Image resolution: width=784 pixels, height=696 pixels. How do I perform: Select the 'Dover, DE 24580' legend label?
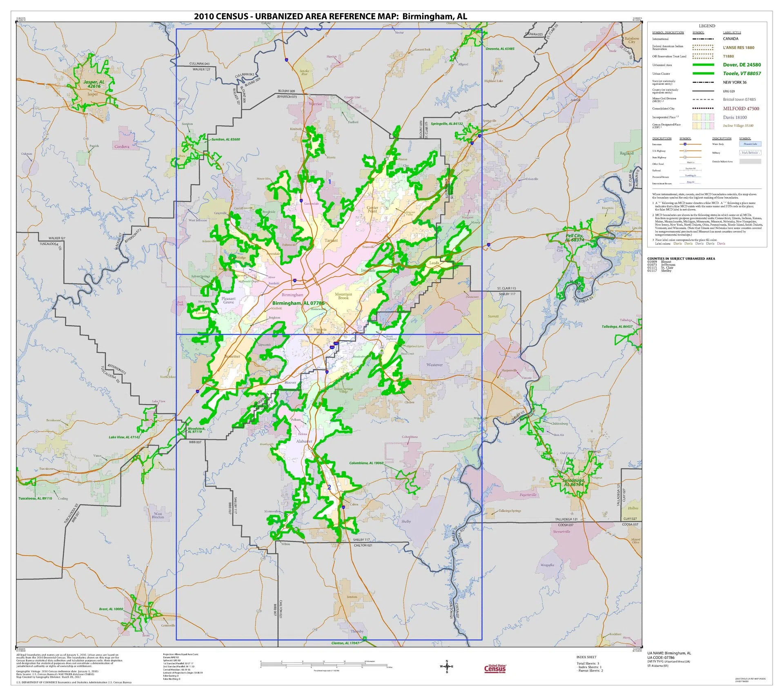pyautogui.click(x=742, y=65)
